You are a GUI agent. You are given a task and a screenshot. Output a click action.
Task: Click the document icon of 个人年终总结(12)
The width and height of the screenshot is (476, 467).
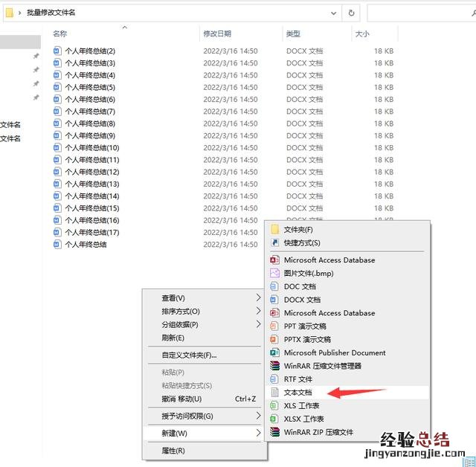click(57, 172)
